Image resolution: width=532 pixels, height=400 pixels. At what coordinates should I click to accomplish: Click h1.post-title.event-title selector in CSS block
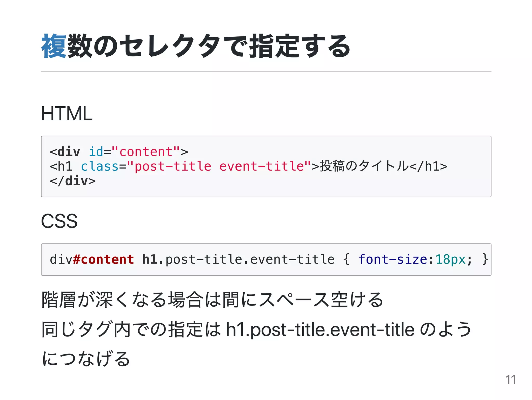click(238, 259)
